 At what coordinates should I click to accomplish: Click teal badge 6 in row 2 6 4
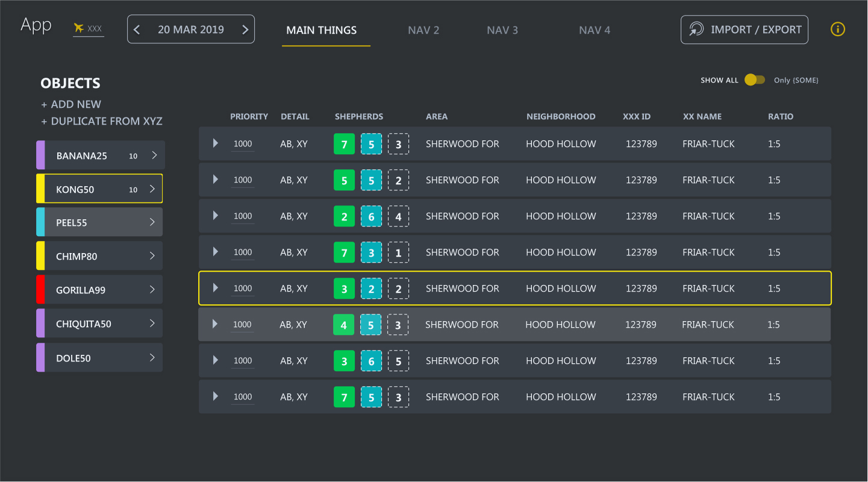click(371, 216)
